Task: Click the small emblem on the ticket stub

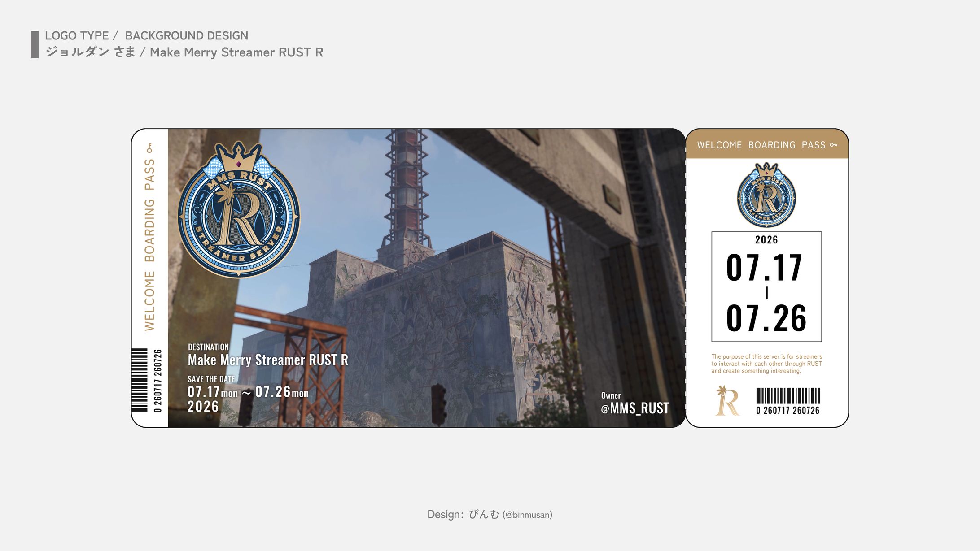Action: pos(766,195)
